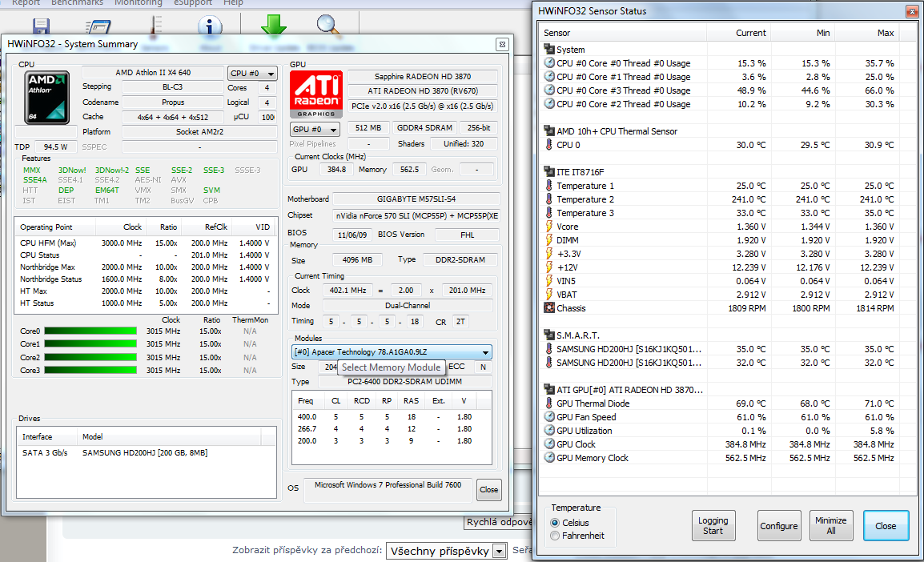Click the Sensor column header
Screen dimensions: 924x562
click(558, 33)
